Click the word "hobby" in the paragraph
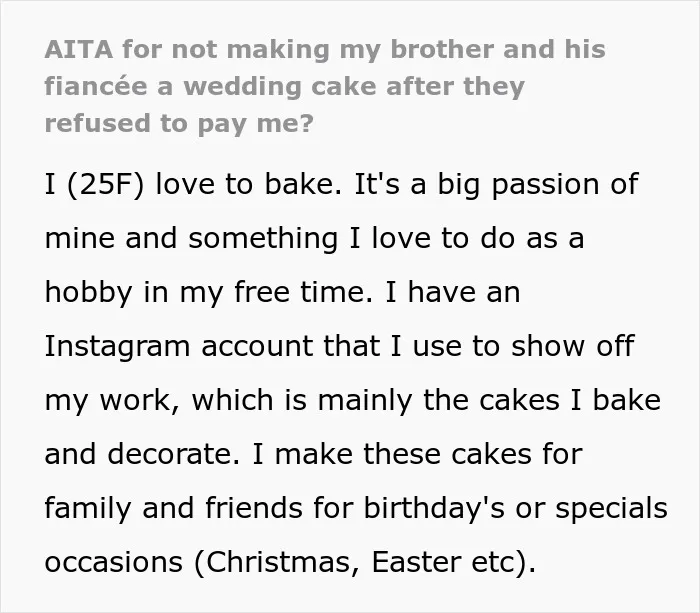 (88, 292)
